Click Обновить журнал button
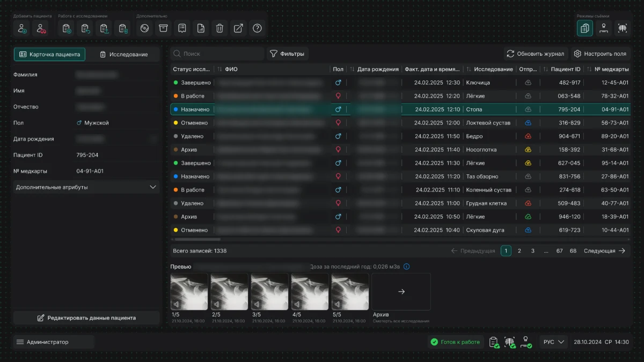This screenshot has width=644, height=362. point(535,54)
